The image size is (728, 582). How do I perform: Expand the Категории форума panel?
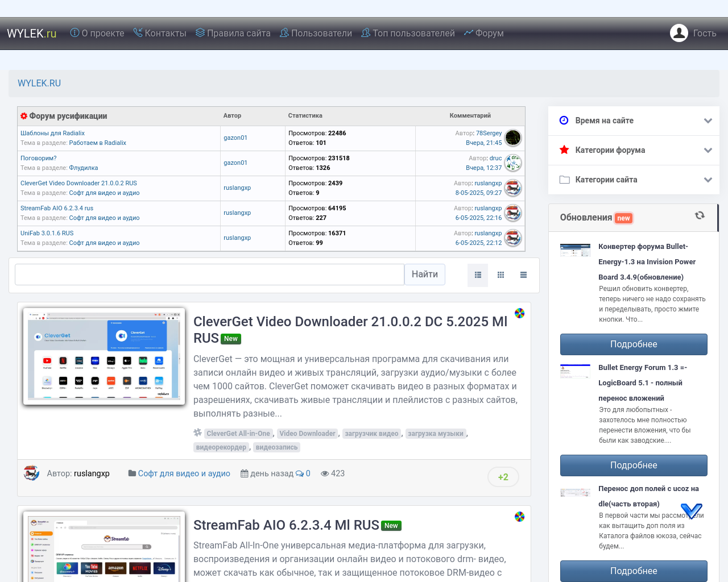click(634, 150)
